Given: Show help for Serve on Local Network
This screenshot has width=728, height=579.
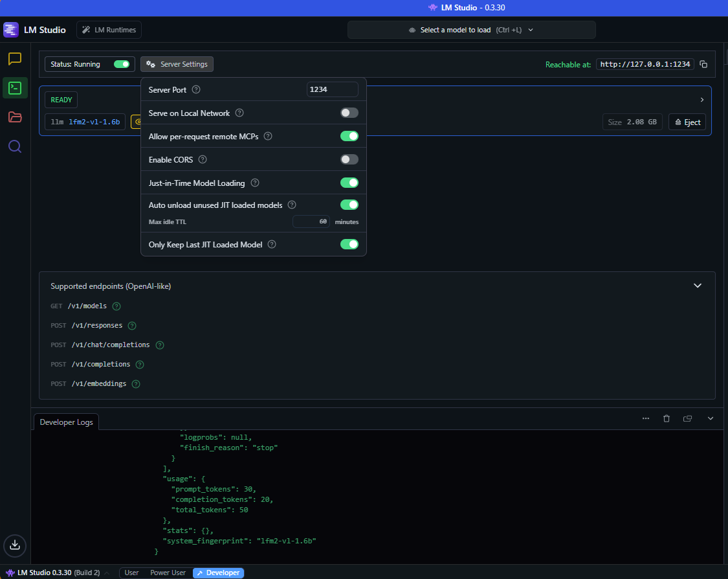Looking at the screenshot, I should tap(239, 113).
